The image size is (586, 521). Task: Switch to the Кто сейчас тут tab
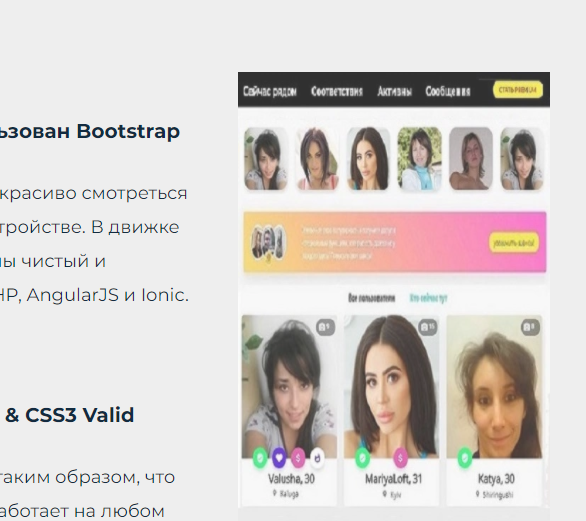coord(428,298)
